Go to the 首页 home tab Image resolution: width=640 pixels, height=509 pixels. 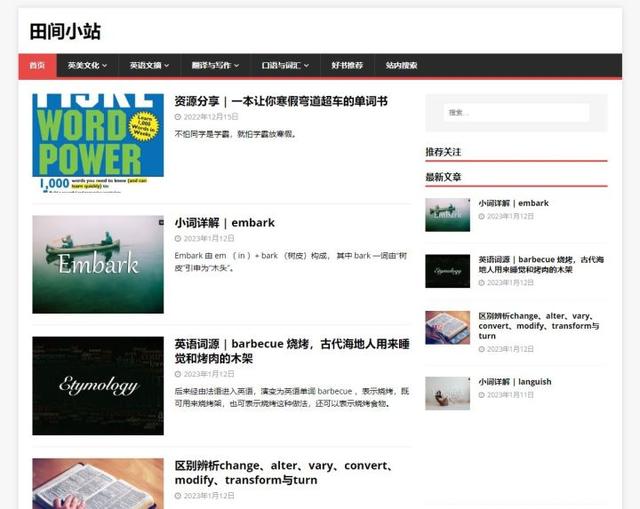click(x=38, y=65)
